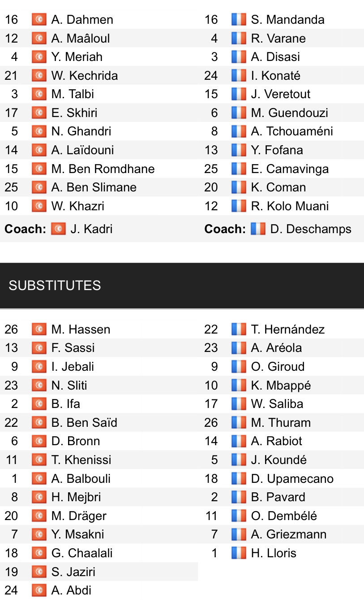Open T. Hernández's player profile

point(287,330)
